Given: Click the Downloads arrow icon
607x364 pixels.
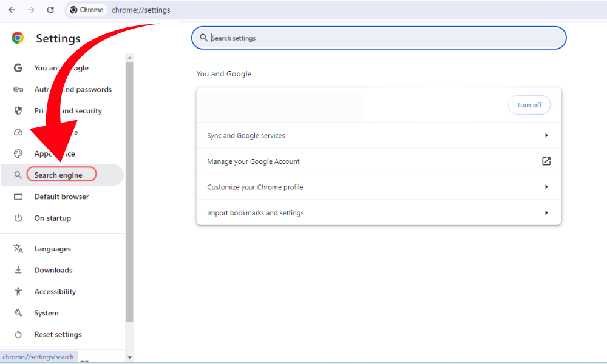Looking at the screenshot, I should 18,270.
